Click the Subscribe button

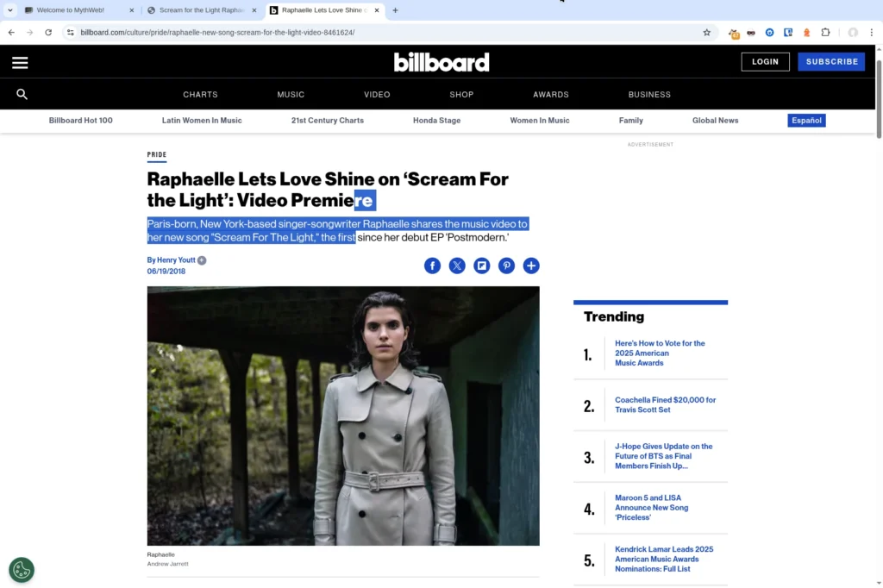[x=832, y=62]
